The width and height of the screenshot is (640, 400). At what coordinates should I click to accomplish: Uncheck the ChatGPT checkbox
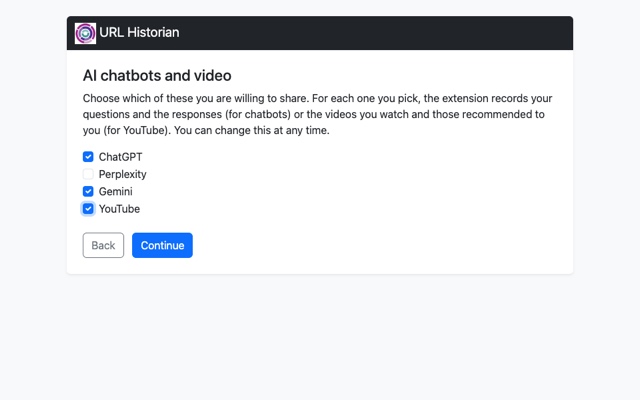tap(88, 157)
